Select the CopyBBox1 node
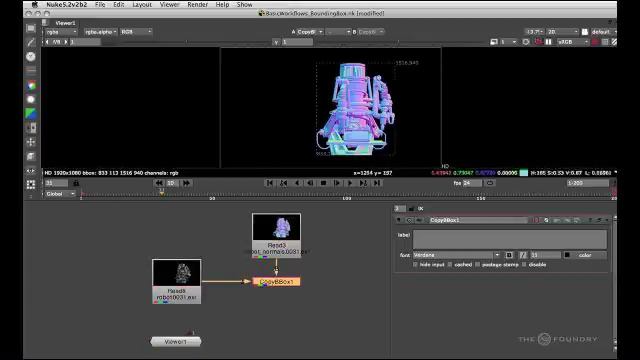Image resolution: width=640 pixels, height=360 pixels. coord(276,282)
